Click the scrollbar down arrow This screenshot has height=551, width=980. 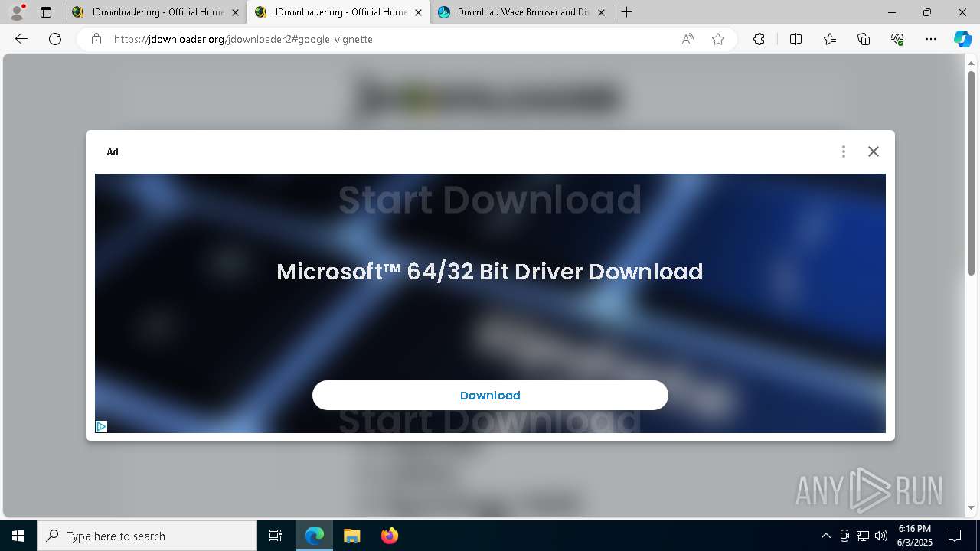coord(971,507)
